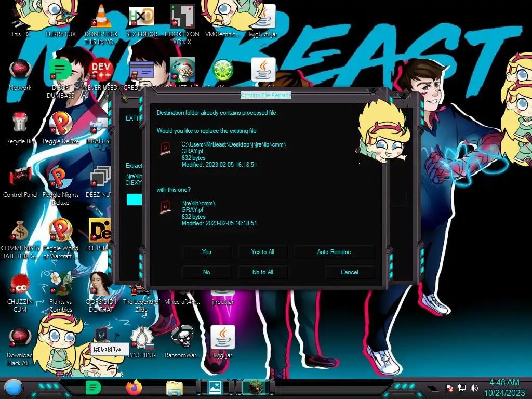Open Recycle Bin
The width and height of the screenshot is (532, 399).
coord(20,128)
